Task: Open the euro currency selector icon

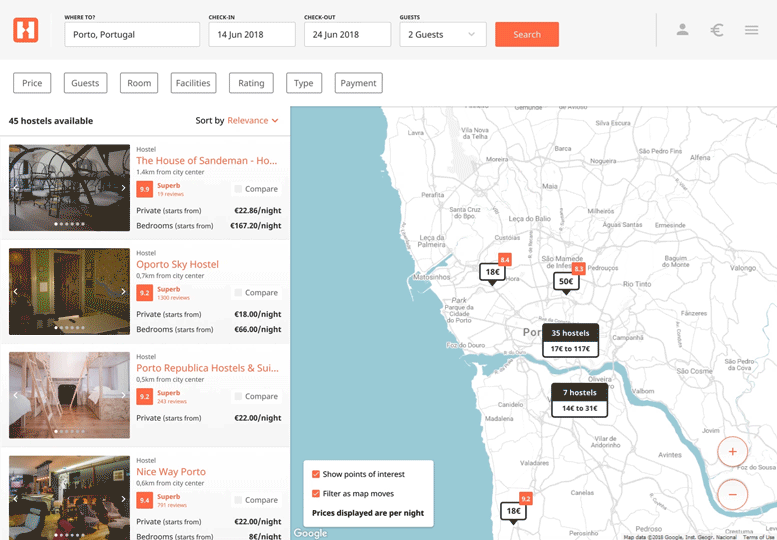Action: (x=717, y=30)
